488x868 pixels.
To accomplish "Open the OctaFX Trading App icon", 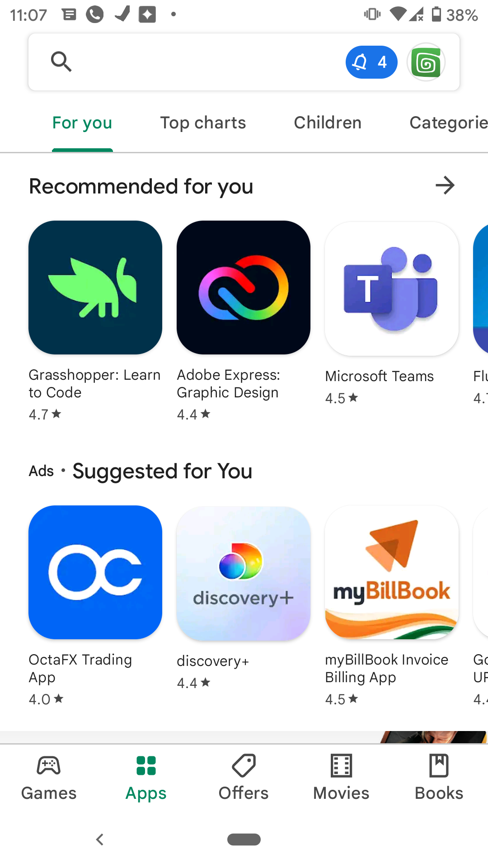I will pos(95,572).
